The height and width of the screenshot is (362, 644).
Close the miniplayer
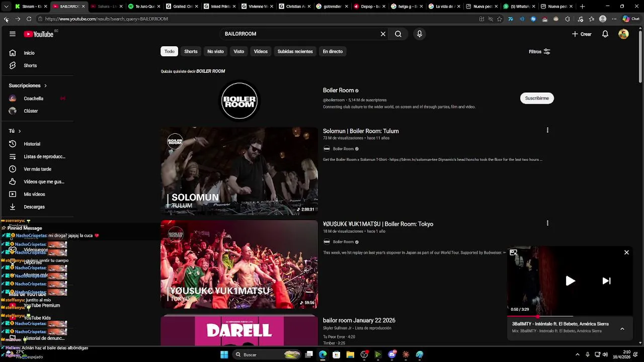coord(626,252)
